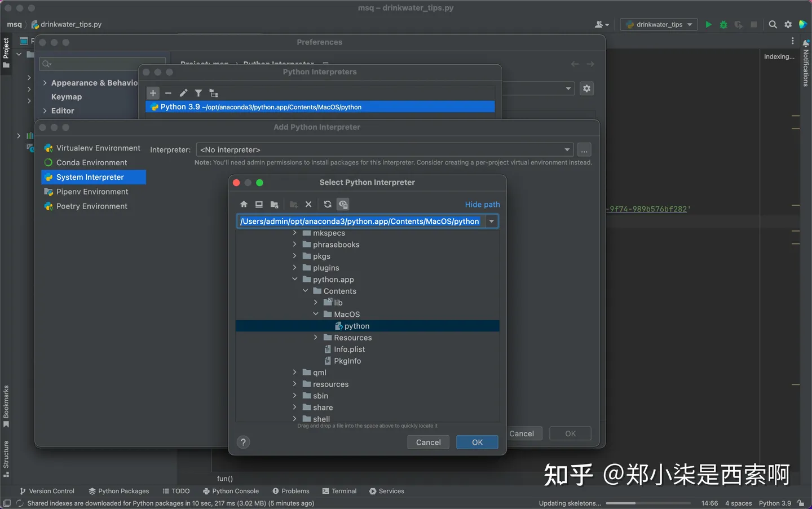The width and height of the screenshot is (812, 509).
Task: Collapse the Contents folder
Action: [305, 291]
